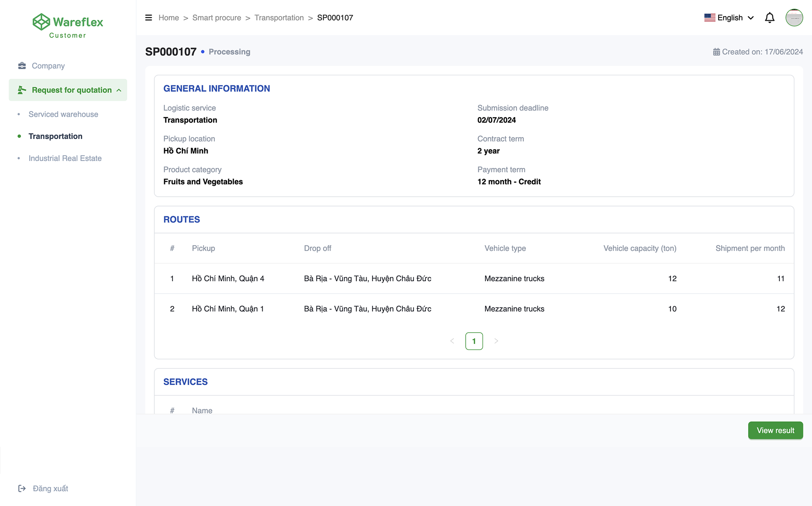The image size is (812, 506).
Task: Click the user avatar icon
Action: [794, 18]
